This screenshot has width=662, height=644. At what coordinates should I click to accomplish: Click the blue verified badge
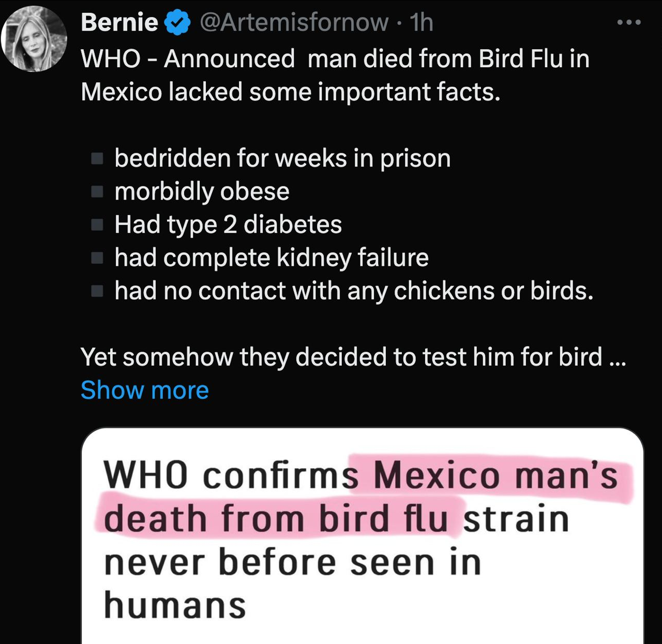coord(177,23)
